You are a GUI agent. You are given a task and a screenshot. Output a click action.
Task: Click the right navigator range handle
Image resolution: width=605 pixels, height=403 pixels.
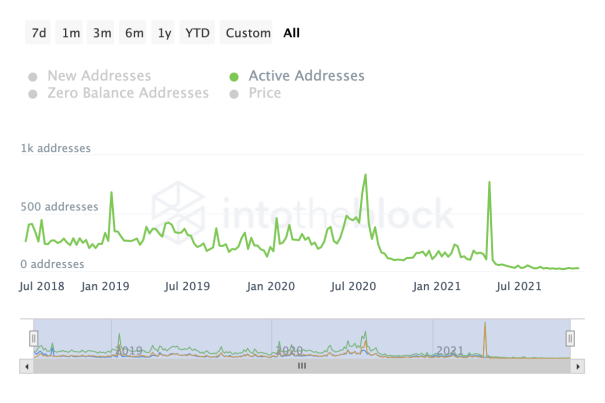coord(571,338)
